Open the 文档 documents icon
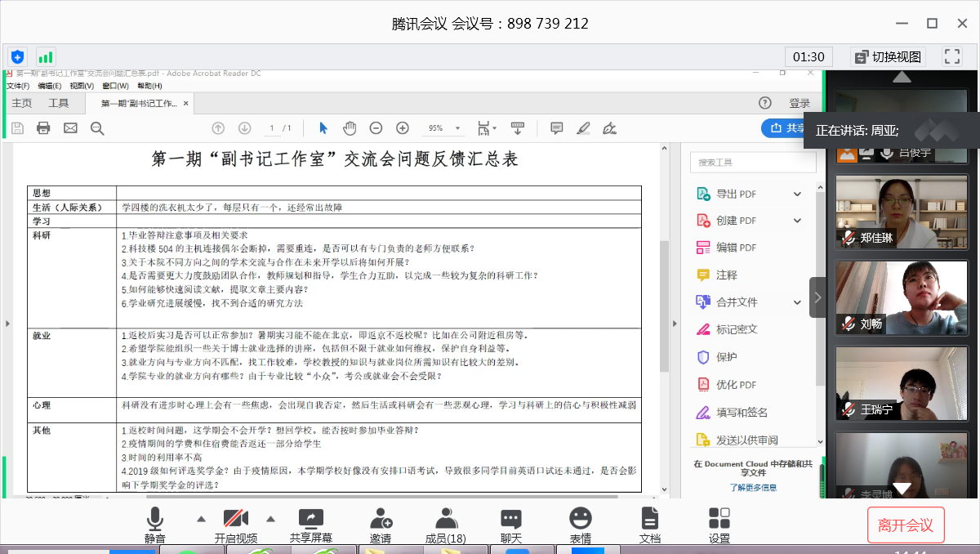 click(649, 524)
